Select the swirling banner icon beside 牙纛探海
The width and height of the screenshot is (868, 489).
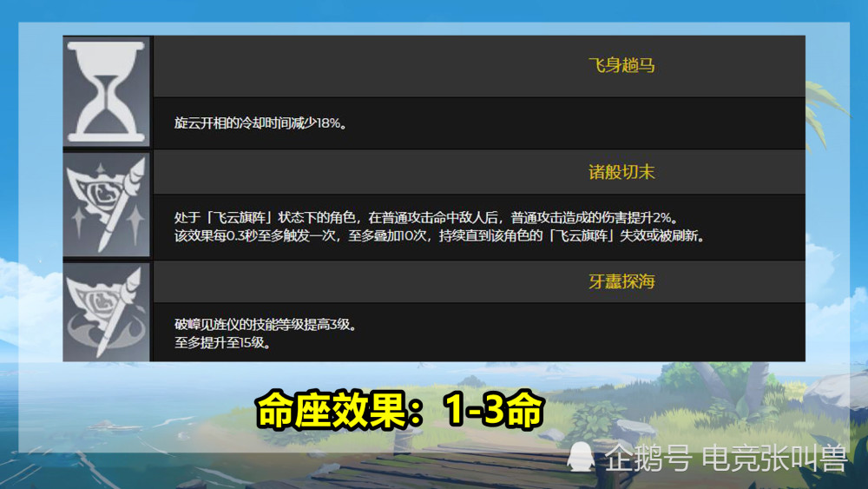click(x=106, y=313)
